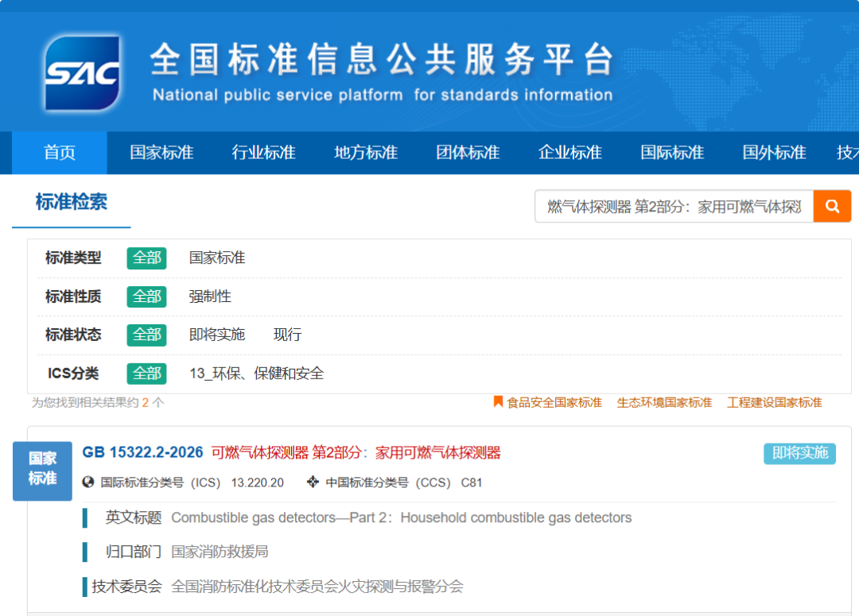Click the CCS icon before 中国标准分类号
Image resolution: width=859 pixels, height=616 pixels.
[x=313, y=482]
